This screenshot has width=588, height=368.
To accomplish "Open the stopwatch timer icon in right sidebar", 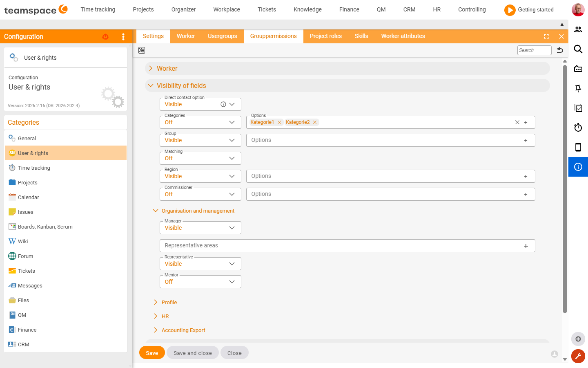I will (578, 128).
